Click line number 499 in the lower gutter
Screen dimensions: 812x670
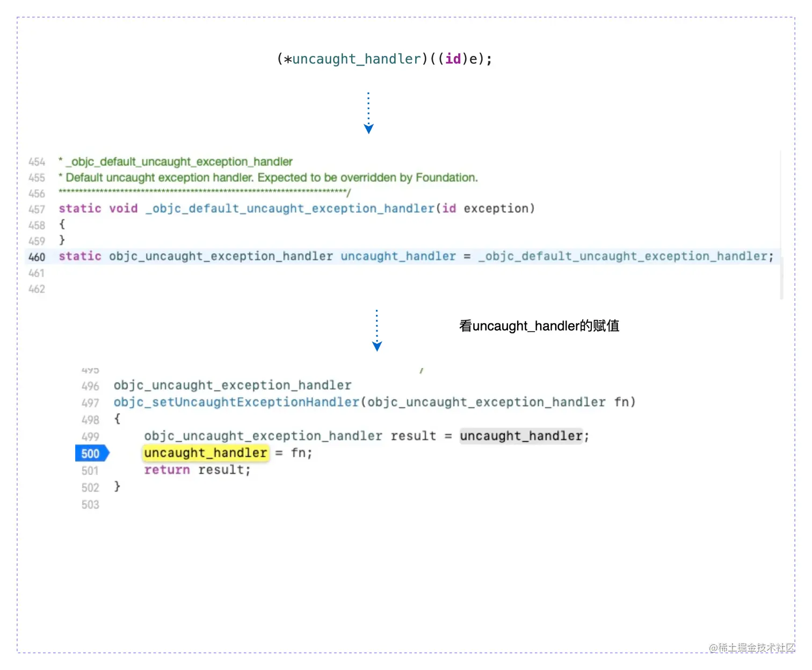[90, 437]
